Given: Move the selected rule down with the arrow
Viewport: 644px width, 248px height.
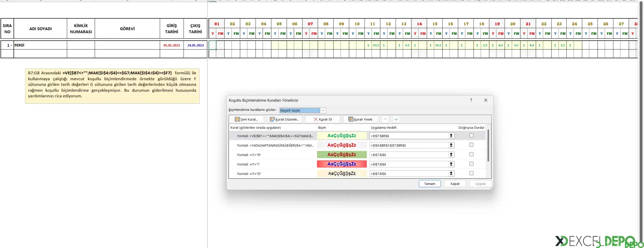Looking at the screenshot, I should point(396,119).
